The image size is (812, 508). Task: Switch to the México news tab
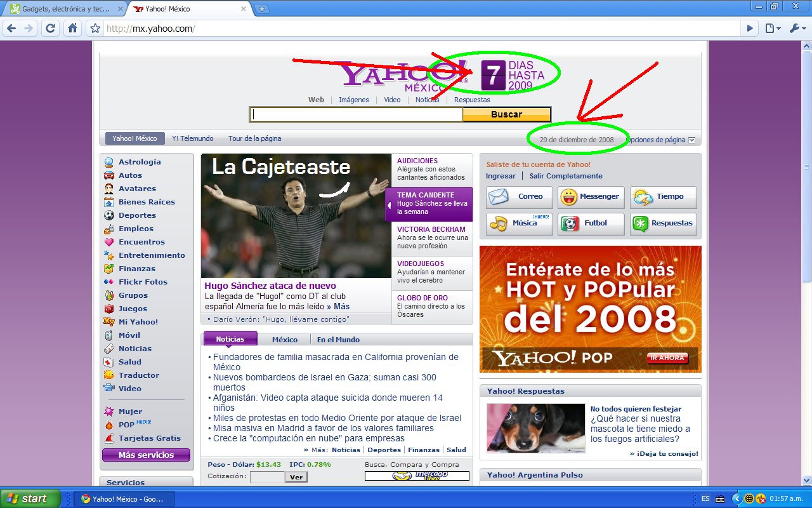click(284, 340)
